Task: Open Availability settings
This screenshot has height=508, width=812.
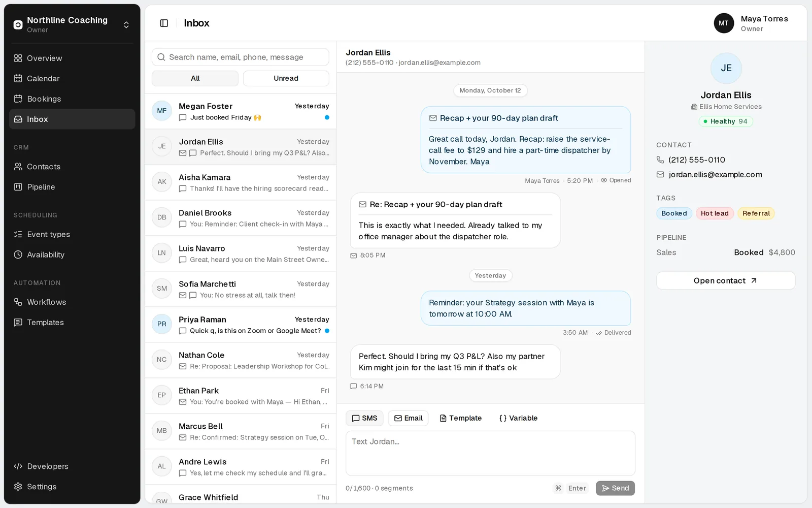Action: (72, 255)
